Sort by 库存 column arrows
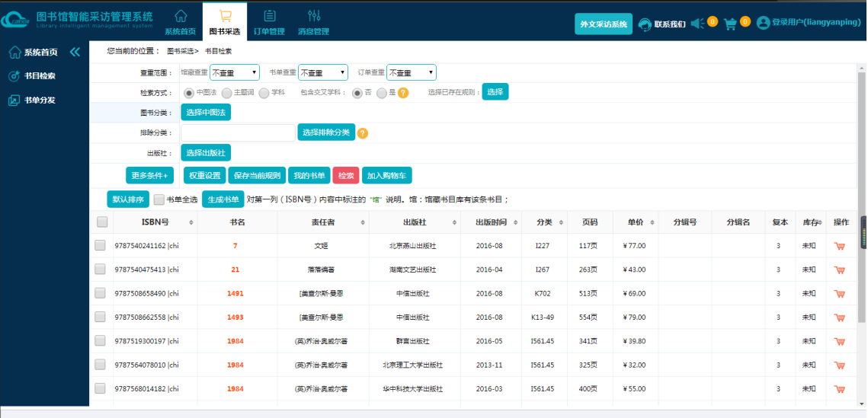 [x=821, y=222]
